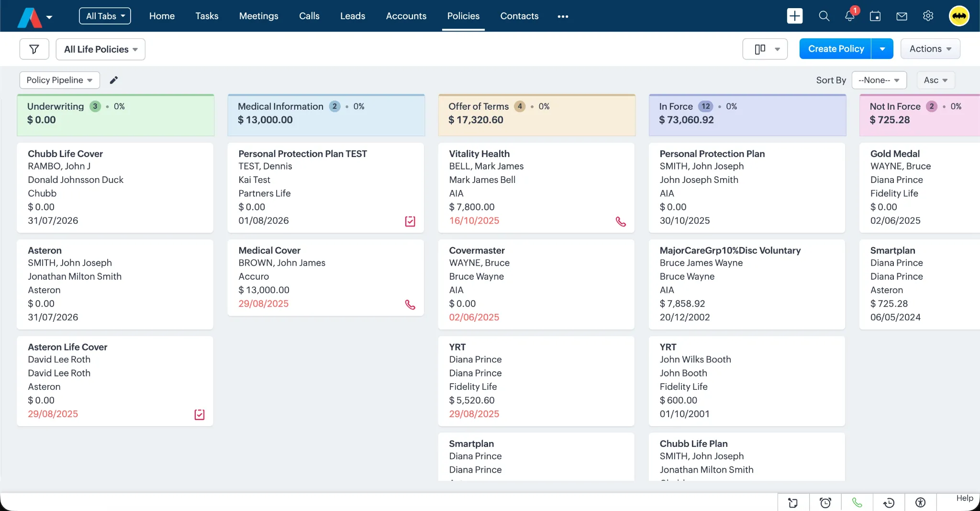Open the setup gear icon
This screenshot has height=511, width=980.
click(928, 16)
